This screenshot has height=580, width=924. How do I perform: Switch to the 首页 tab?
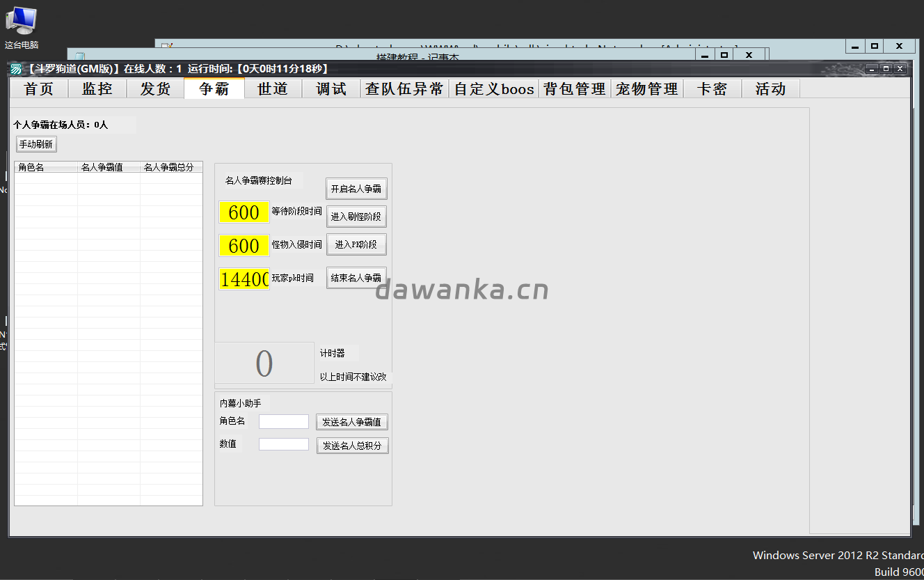[38, 88]
